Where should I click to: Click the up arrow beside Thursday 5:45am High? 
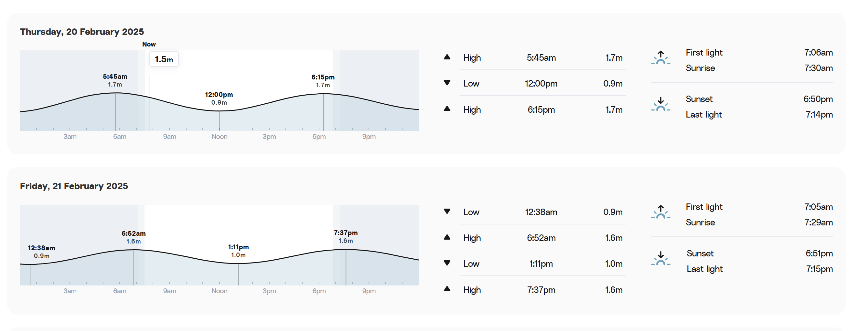(447, 57)
